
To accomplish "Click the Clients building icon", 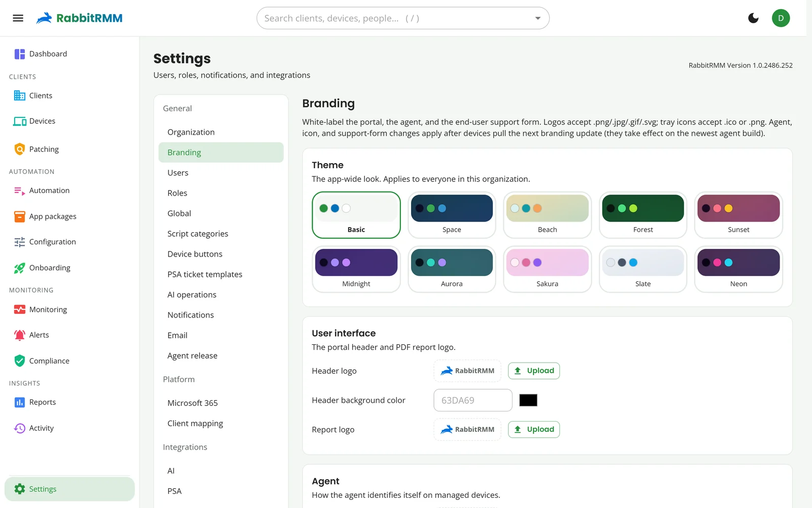I will (19, 96).
